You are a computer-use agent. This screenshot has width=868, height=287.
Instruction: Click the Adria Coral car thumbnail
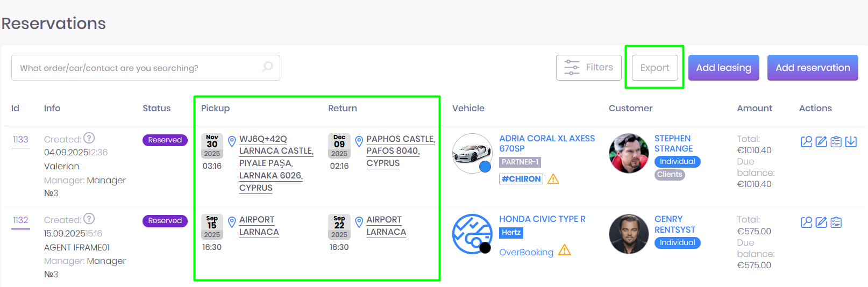[x=472, y=153]
